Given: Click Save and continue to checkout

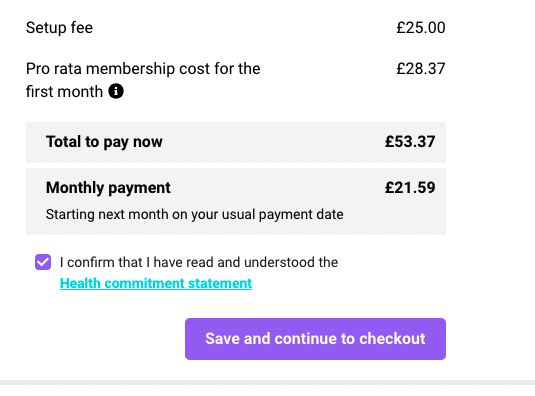Looking at the screenshot, I should 315,339.
